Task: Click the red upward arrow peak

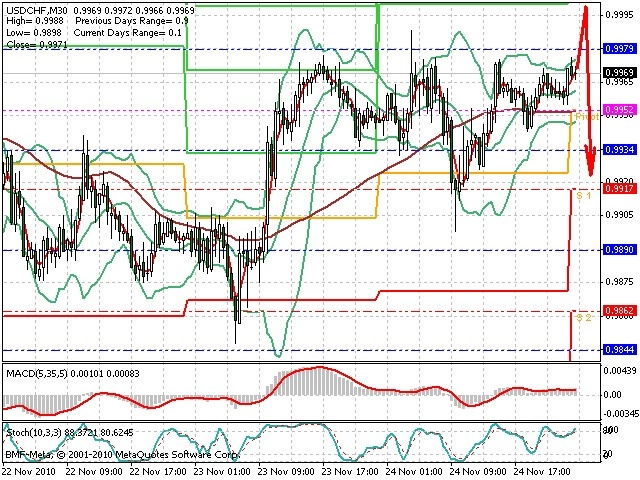Action: coord(586,9)
